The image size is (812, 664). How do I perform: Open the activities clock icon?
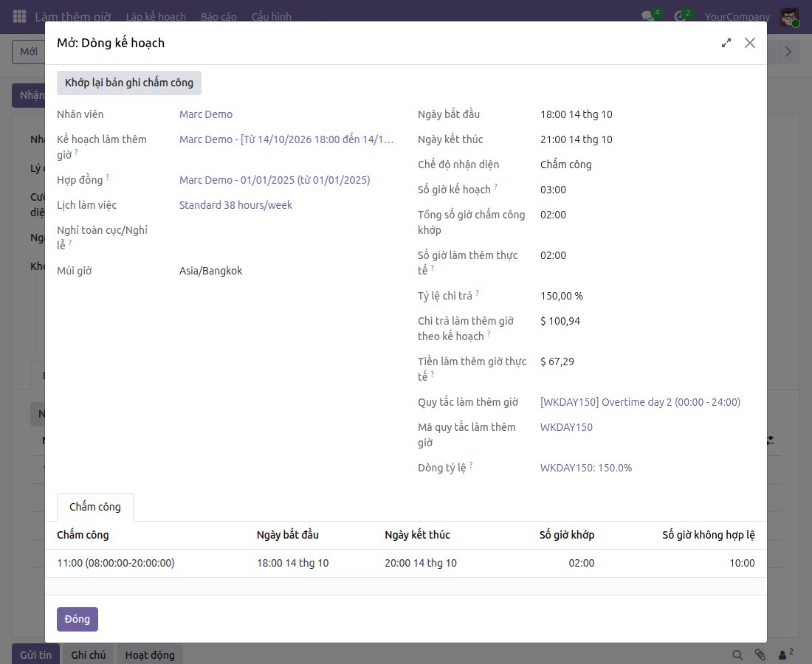(680, 16)
